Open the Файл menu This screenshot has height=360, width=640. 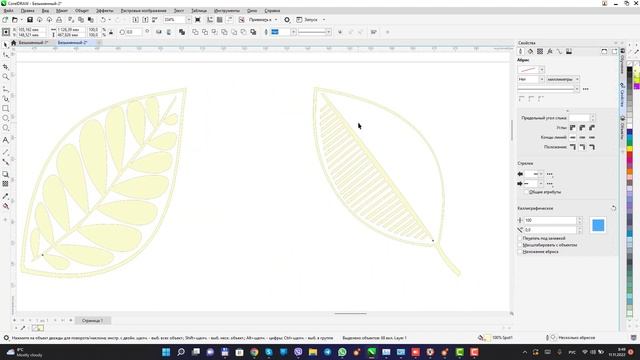coord(8,11)
